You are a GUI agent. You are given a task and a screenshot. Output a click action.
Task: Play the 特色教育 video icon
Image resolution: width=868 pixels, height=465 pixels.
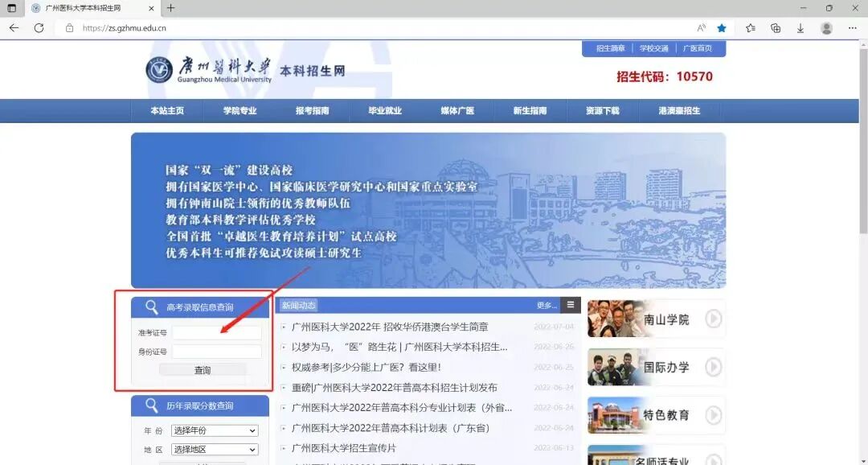[714, 415]
